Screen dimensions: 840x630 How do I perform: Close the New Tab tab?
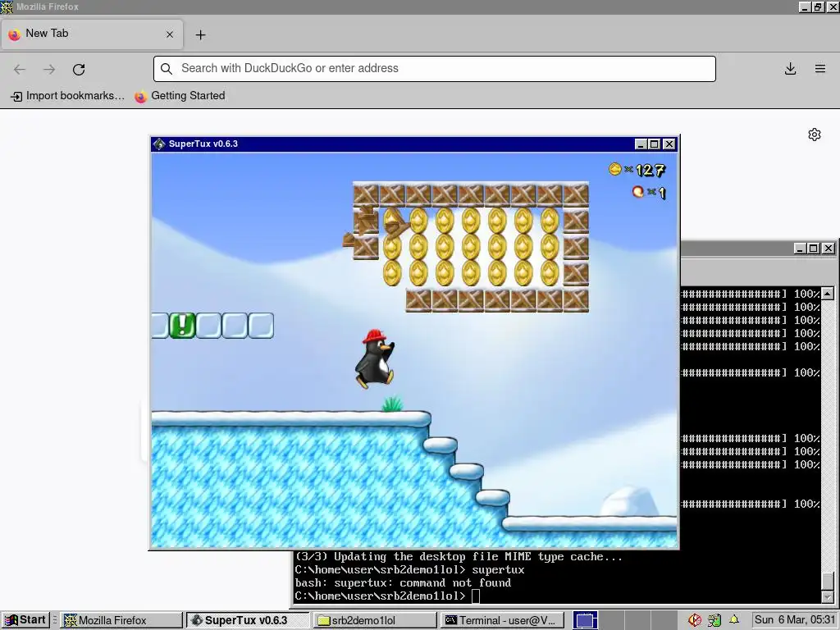170,34
